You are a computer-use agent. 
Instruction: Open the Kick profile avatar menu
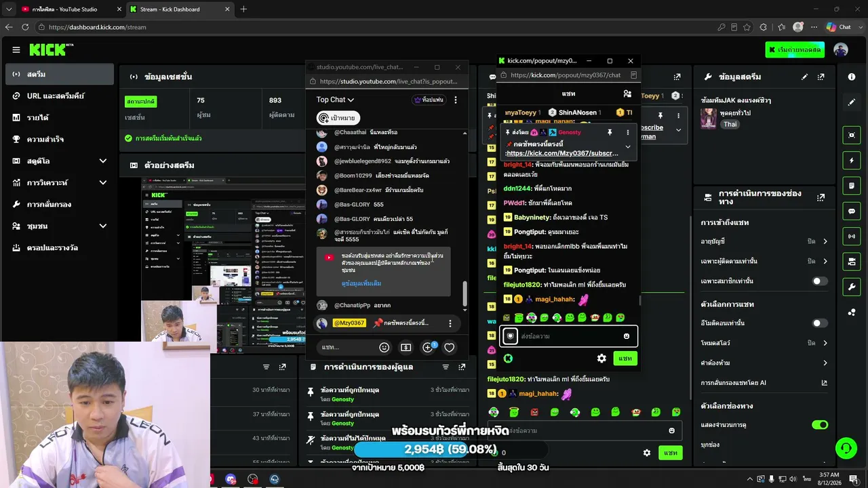841,49
